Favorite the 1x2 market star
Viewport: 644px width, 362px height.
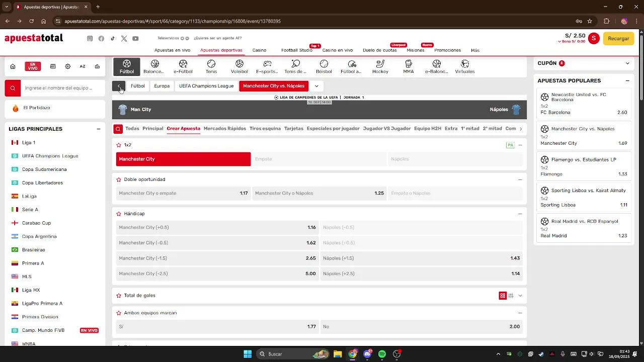[119, 145]
